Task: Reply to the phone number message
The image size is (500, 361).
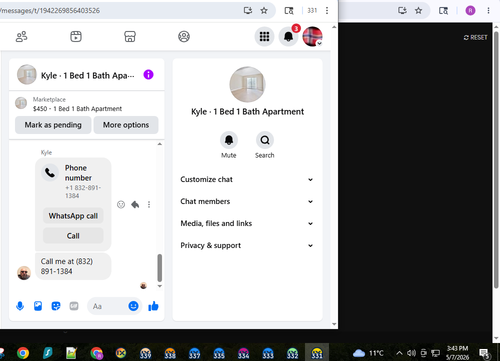Action: click(x=135, y=204)
